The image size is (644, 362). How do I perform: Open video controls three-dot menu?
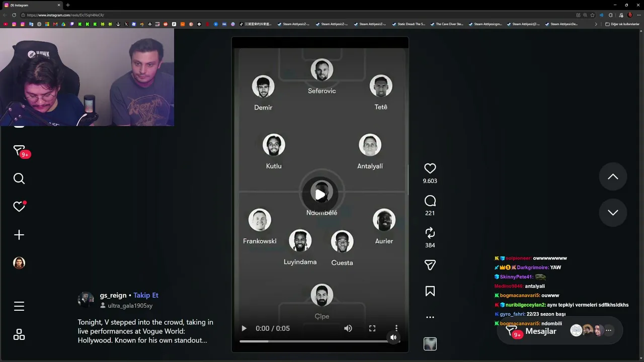[396, 328]
